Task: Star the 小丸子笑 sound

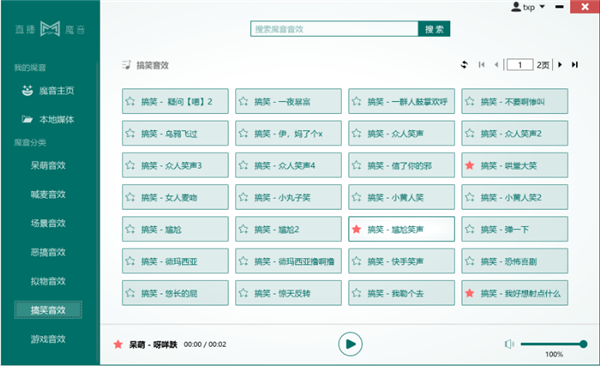Action: pos(243,197)
